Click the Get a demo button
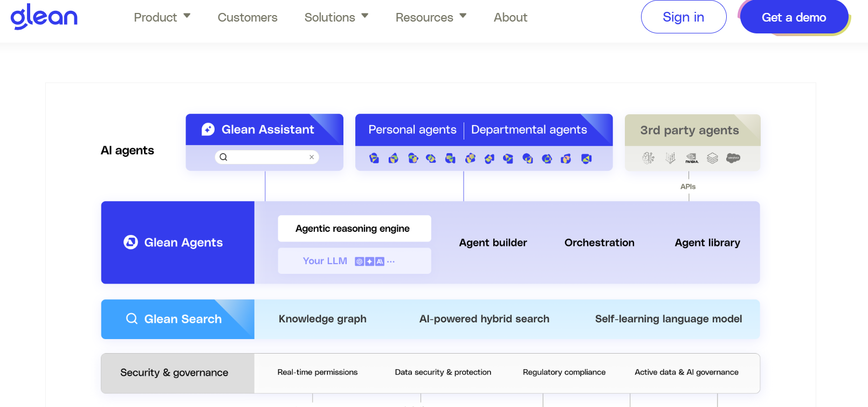Viewport: 868px width, 407px height. pos(794,17)
